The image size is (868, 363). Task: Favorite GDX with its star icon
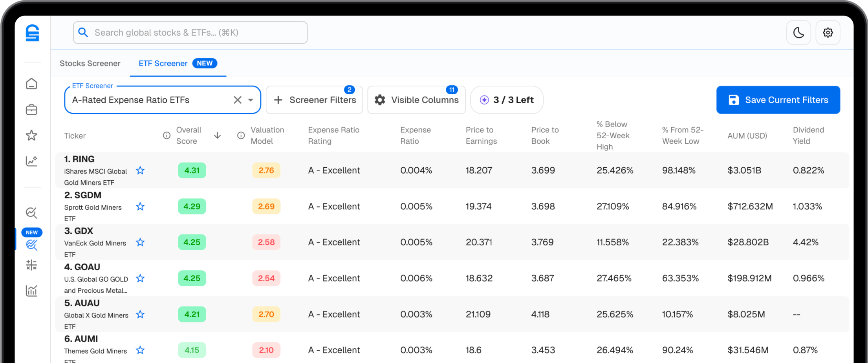click(x=140, y=242)
